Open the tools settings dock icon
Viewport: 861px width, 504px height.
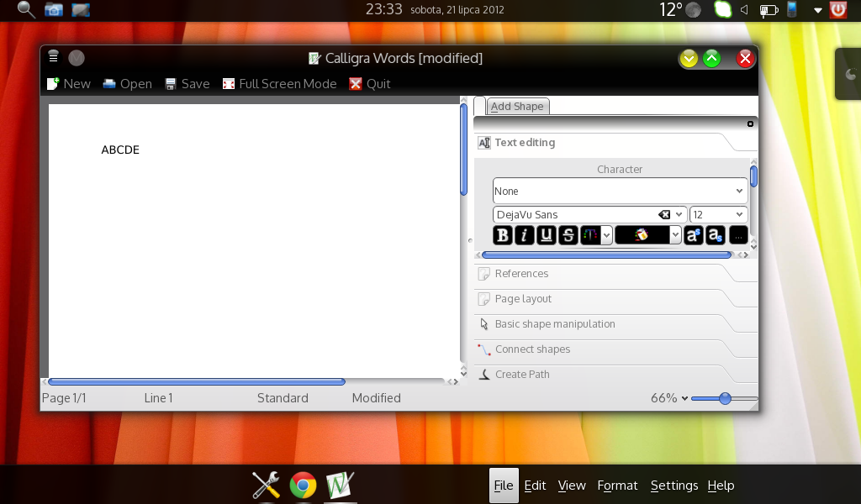point(266,486)
